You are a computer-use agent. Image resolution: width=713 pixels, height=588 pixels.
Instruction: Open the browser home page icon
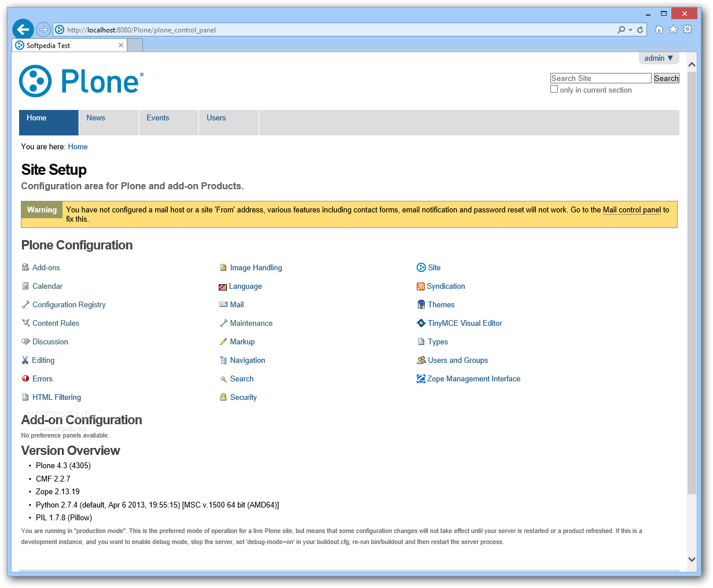[x=659, y=30]
